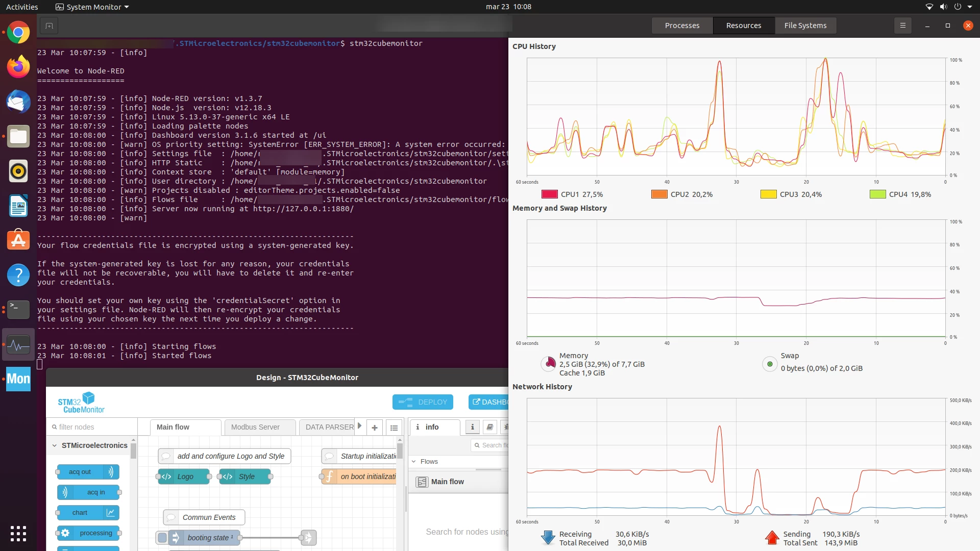980x551 pixels.
Task: Change the CPU2 orange color swatch
Action: tap(659, 194)
